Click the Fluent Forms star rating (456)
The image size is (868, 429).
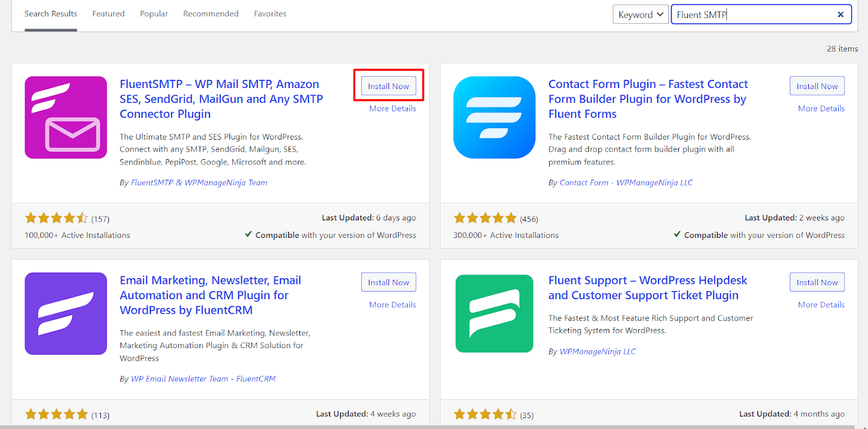point(485,218)
